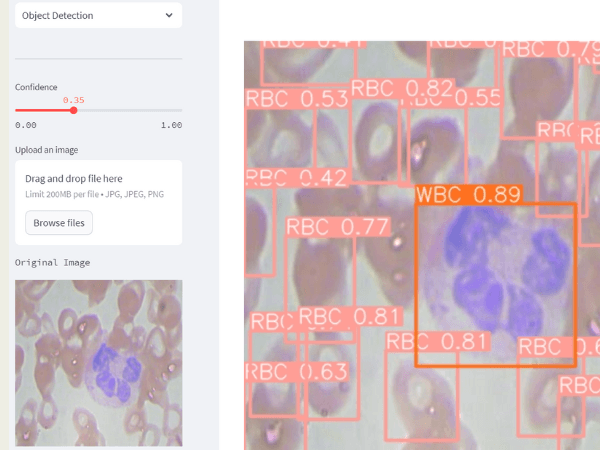This screenshot has width=600, height=450.
Task: Click the RBC 0.77 detection label
Action: (x=337, y=227)
